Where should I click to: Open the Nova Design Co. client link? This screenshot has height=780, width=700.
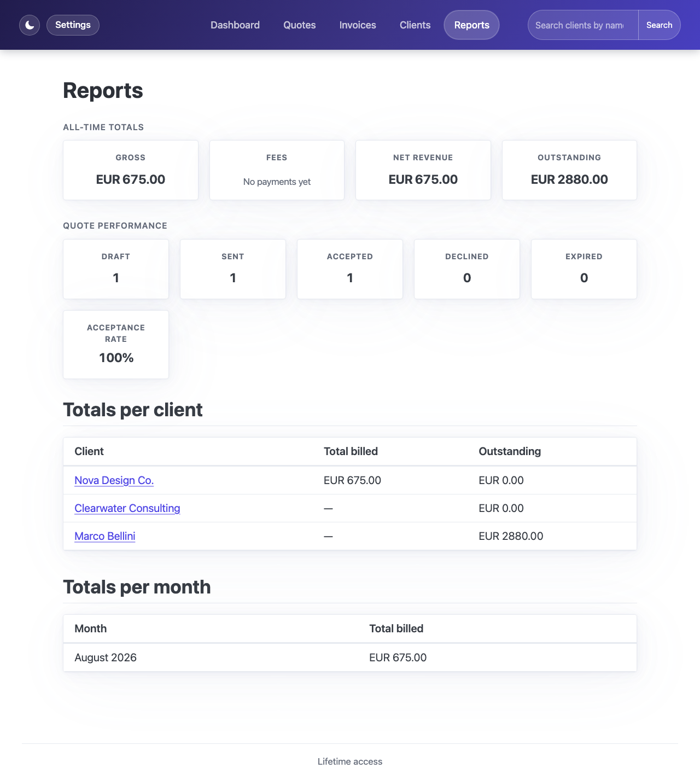pos(114,480)
